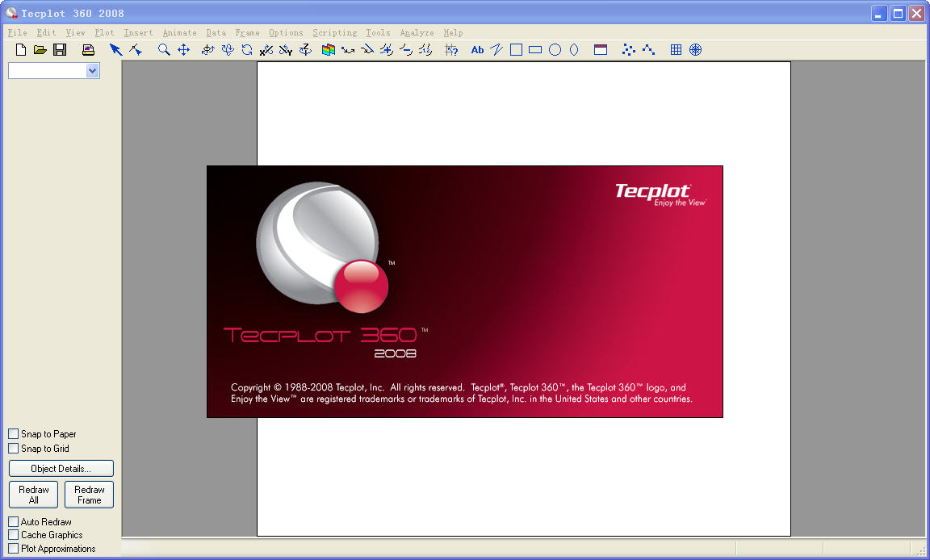
Task: Click the Redraw All button
Action: 33,495
